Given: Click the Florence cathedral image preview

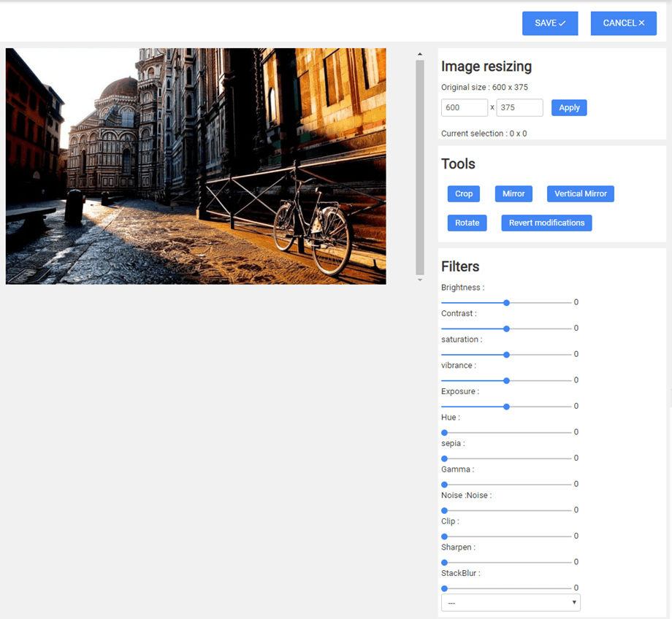Looking at the screenshot, I should click(x=196, y=166).
